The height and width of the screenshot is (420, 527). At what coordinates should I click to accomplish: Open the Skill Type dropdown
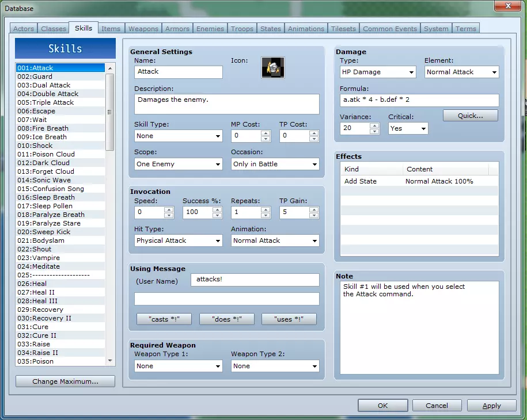pyautogui.click(x=178, y=136)
